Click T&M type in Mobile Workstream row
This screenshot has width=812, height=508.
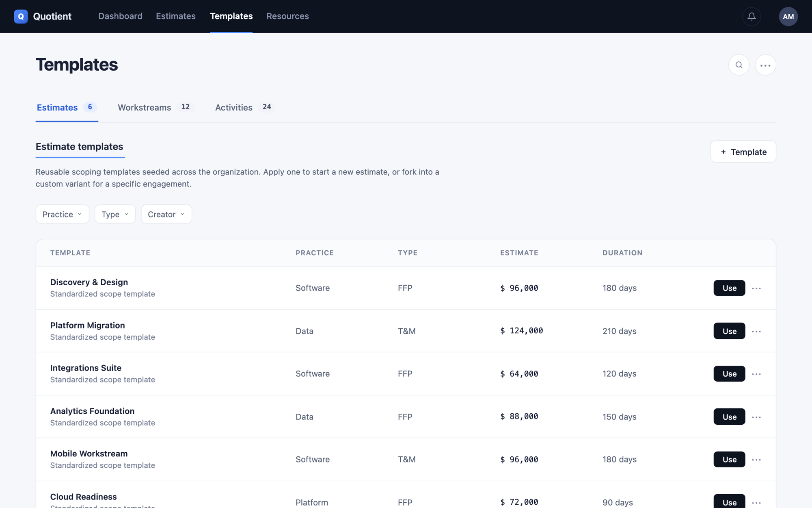(406, 459)
